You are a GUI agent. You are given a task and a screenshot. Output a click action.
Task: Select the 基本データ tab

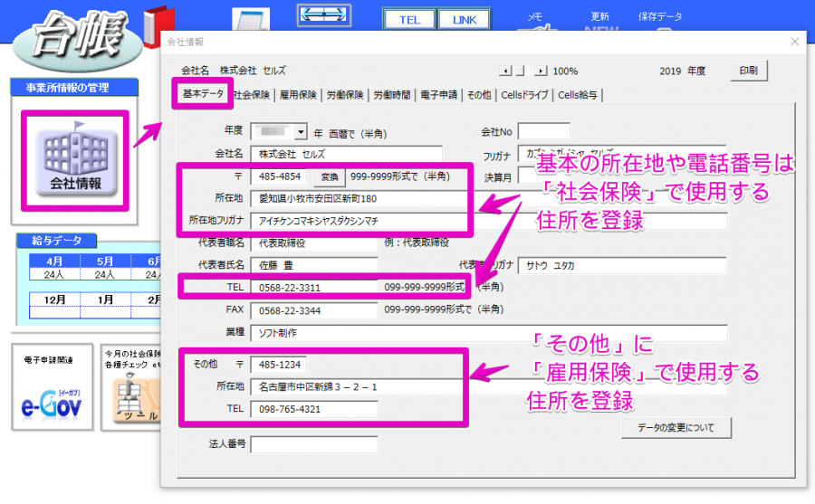203,93
